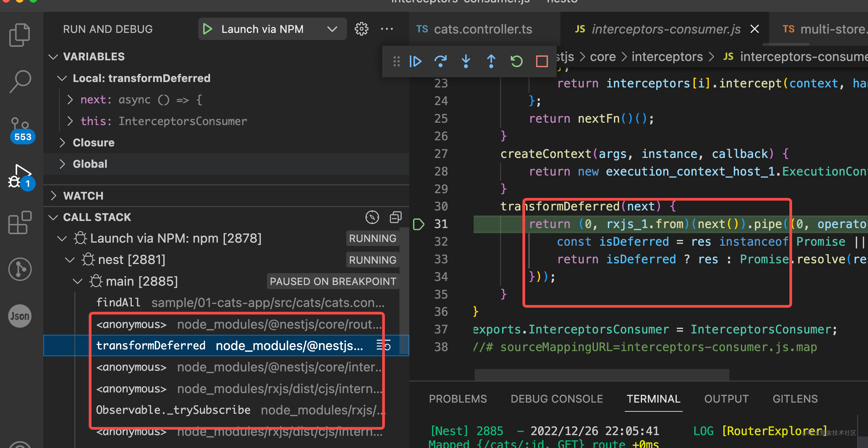
Task: Click the execution pointer at line 31
Action: [418, 224]
